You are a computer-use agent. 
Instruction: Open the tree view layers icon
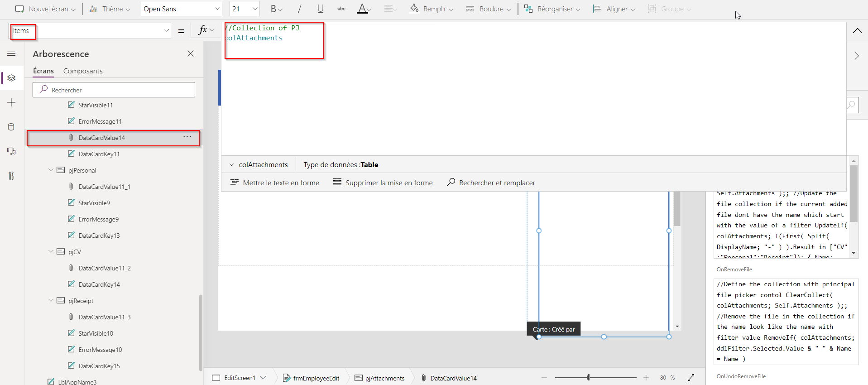[x=12, y=78]
